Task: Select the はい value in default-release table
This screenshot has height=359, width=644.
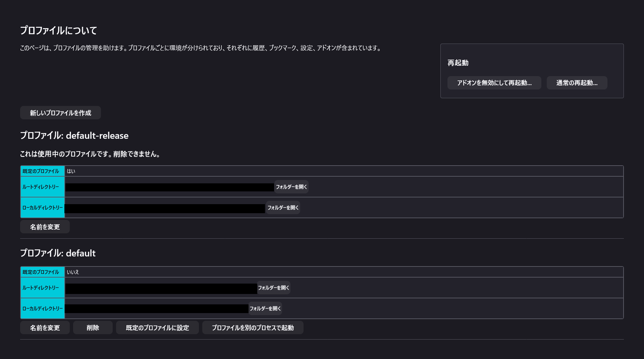Action: pos(71,171)
